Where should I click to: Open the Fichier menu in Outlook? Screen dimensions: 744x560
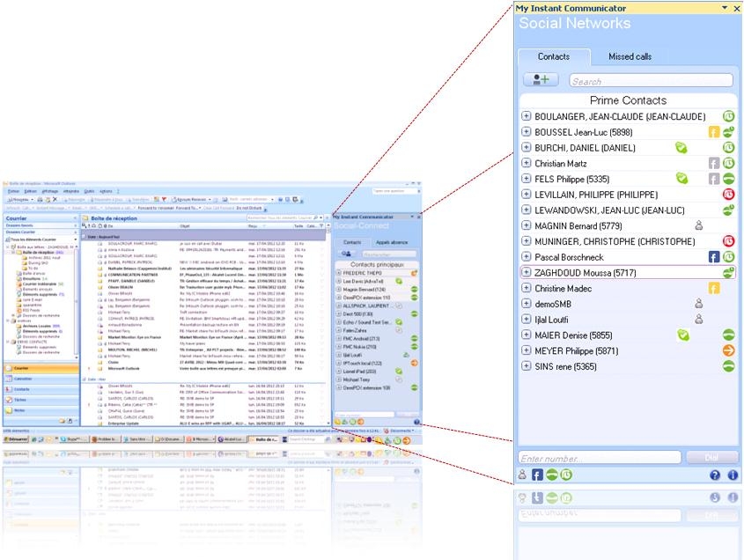[14, 191]
